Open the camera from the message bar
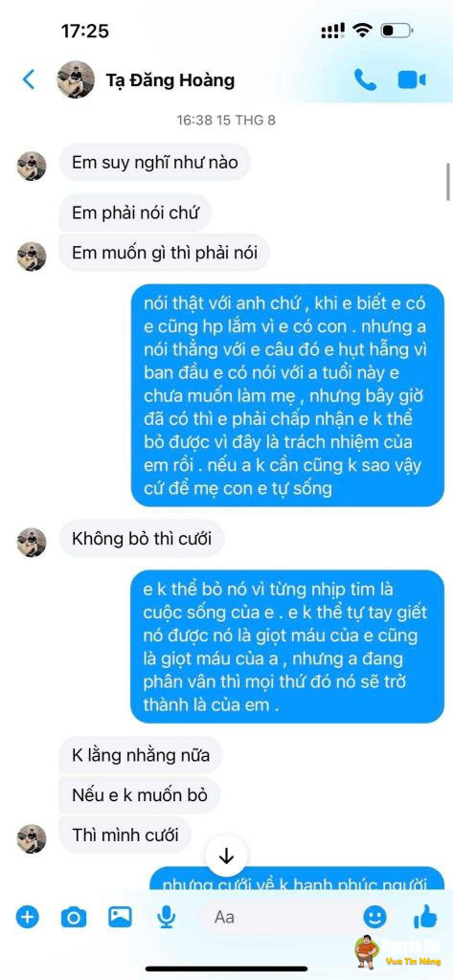453x980 pixels. point(73,918)
